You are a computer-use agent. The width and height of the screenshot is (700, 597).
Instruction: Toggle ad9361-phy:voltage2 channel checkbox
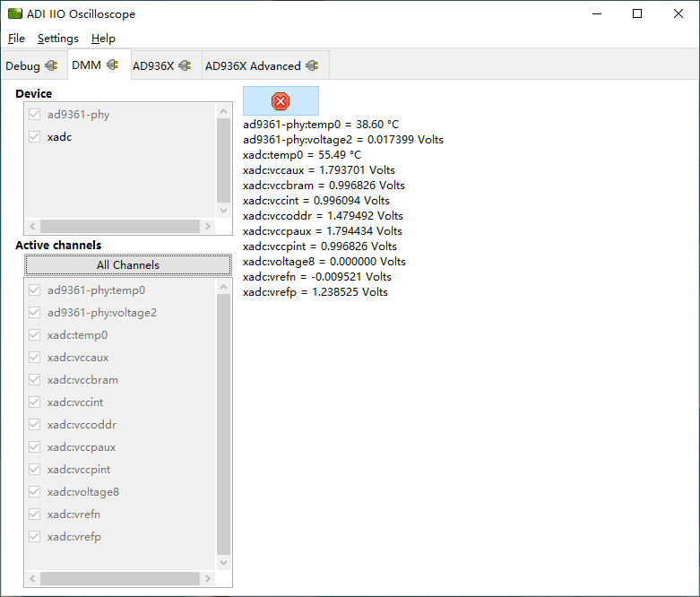(x=34, y=313)
